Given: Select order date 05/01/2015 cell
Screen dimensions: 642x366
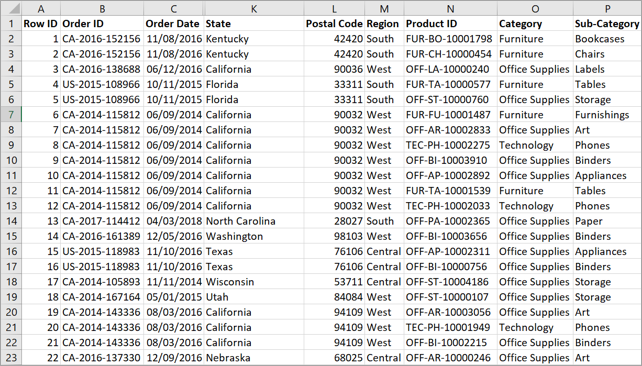Looking at the screenshot, I should click(x=174, y=297).
